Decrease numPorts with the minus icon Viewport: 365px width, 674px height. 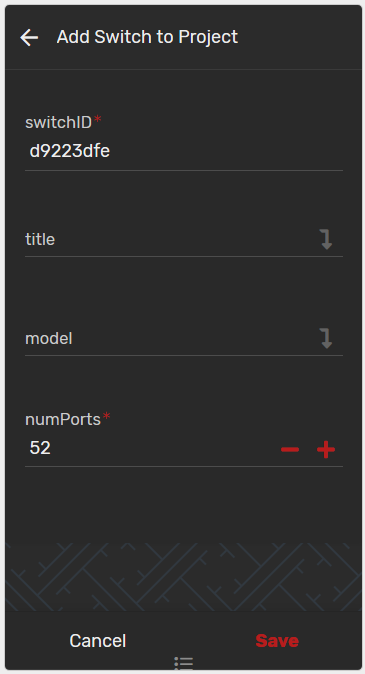click(x=290, y=450)
